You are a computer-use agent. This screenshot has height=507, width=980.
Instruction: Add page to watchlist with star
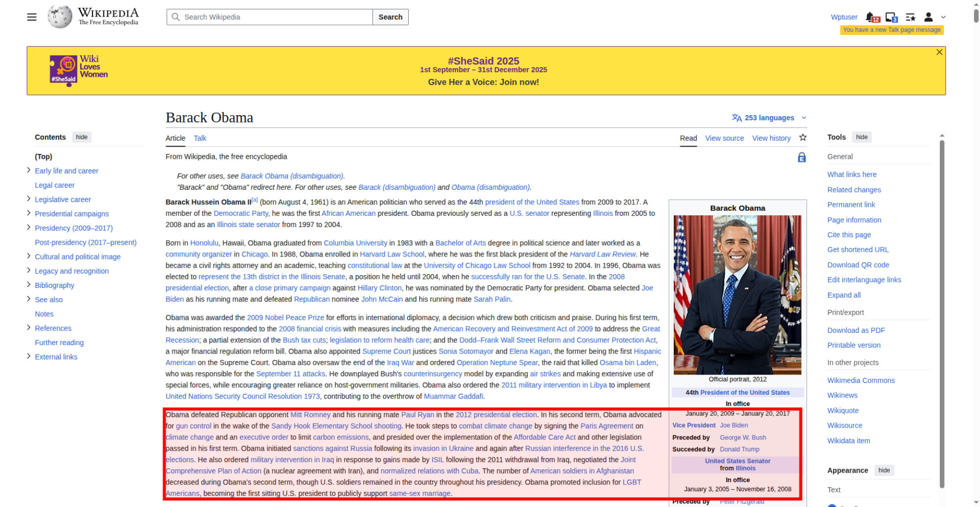coord(803,138)
